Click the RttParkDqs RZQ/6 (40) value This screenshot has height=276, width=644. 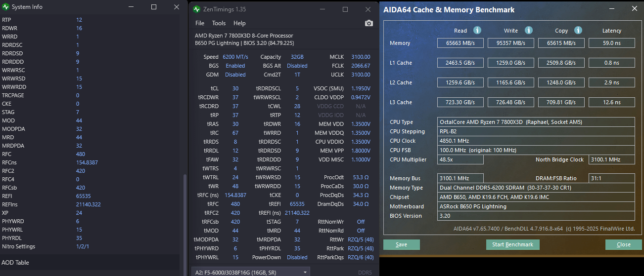(361, 257)
